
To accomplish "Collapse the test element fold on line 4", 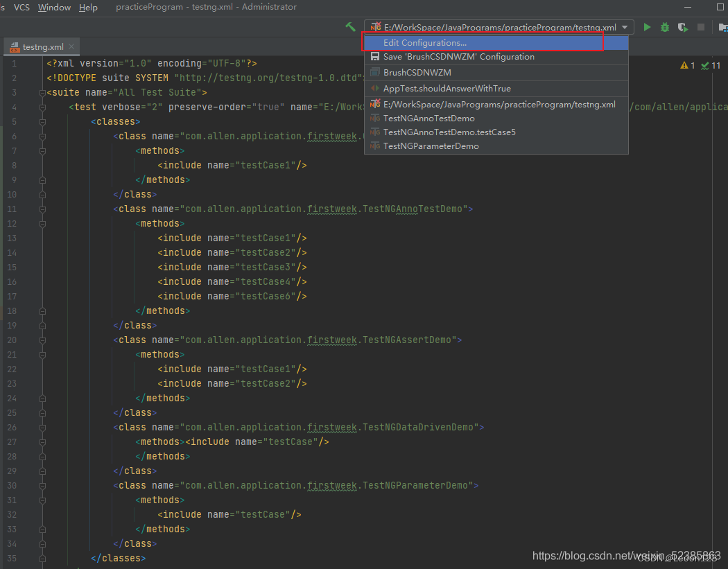I will 43,107.
